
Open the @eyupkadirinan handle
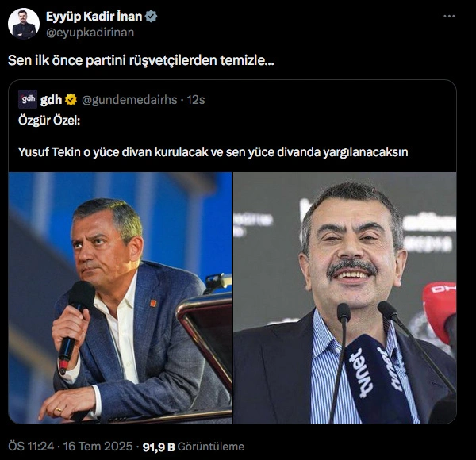click(x=90, y=33)
